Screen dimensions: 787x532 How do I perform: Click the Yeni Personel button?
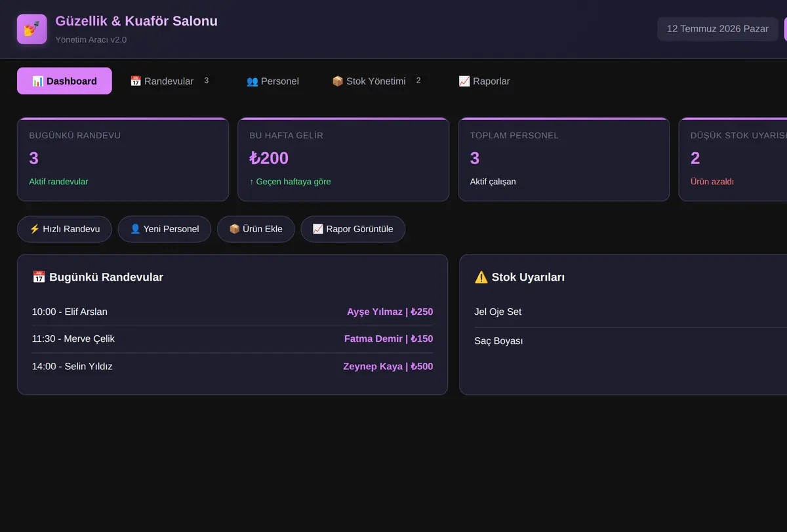click(x=165, y=229)
